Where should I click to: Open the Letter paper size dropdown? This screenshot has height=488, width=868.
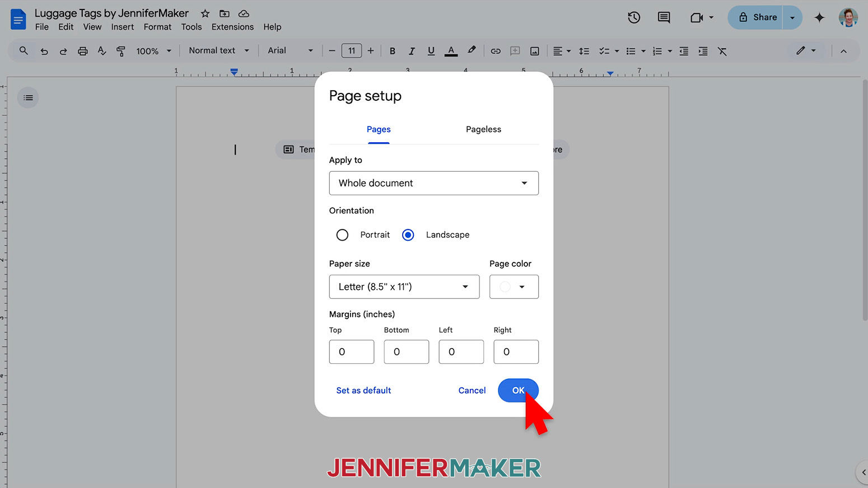pyautogui.click(x=404, y=287)
